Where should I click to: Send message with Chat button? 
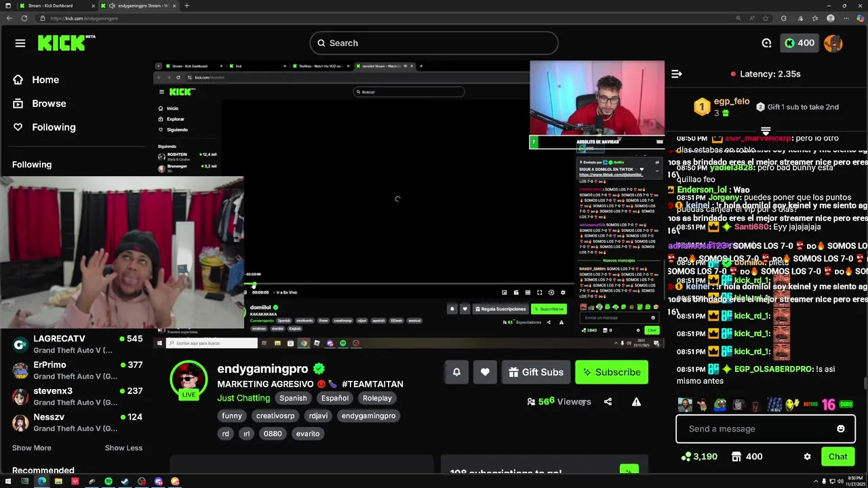click(x=837, y=457)
